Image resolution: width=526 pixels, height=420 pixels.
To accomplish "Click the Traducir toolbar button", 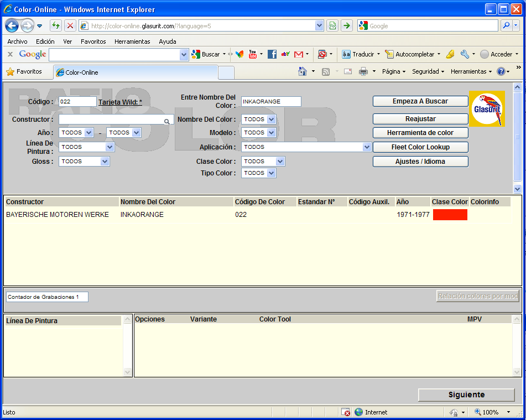I will point(361,54).
